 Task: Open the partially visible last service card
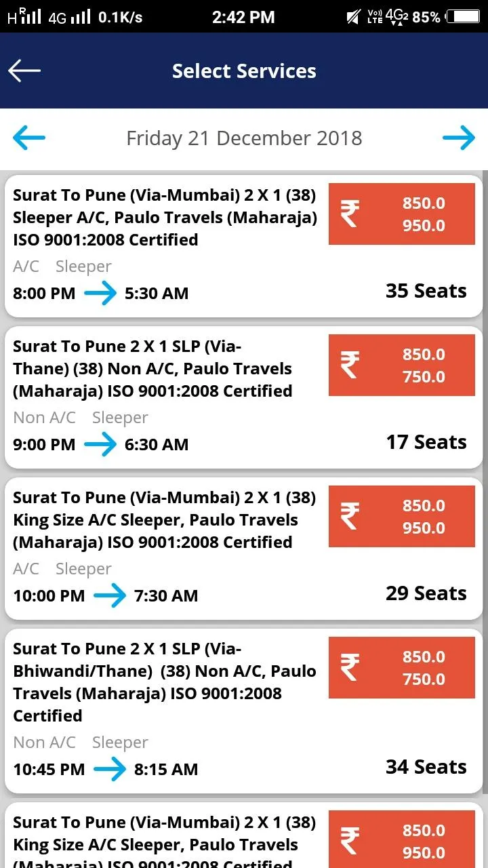[163, 841]
